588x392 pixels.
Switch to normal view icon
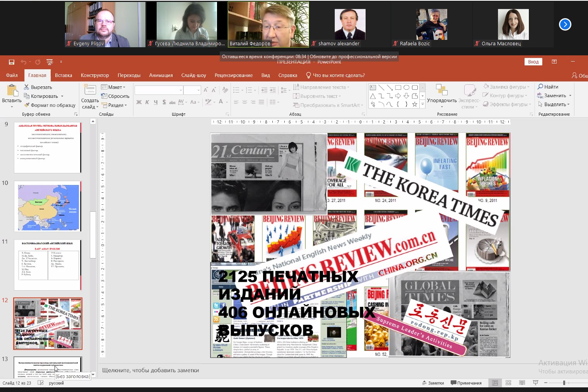(495, 383)
